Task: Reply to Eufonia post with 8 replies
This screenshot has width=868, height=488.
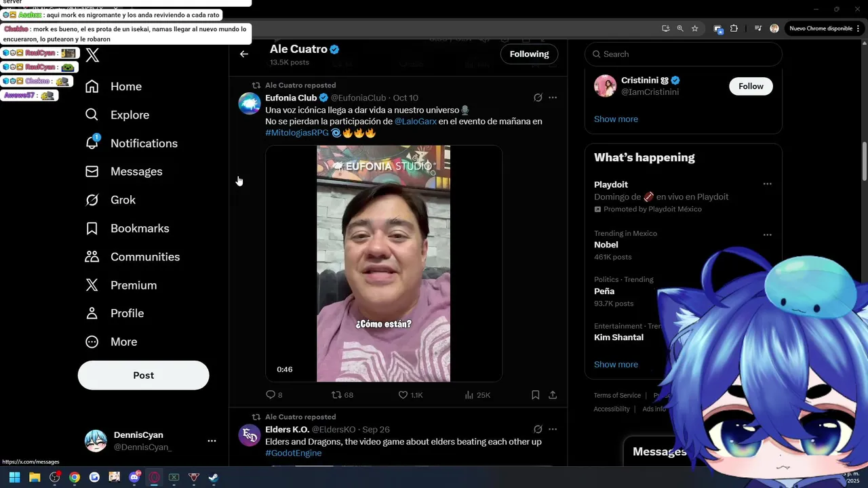Action: click(274, 394)
